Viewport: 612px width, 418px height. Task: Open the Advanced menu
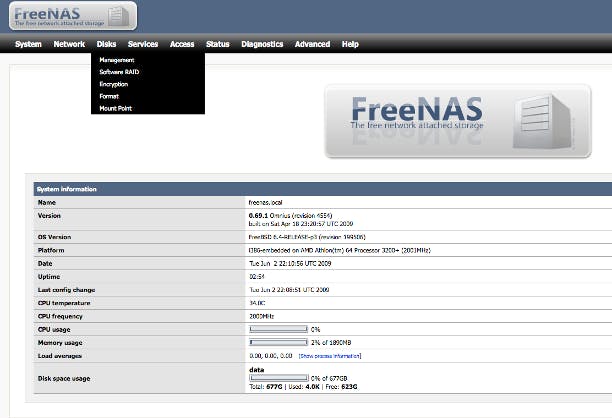(x=312, y=44)
